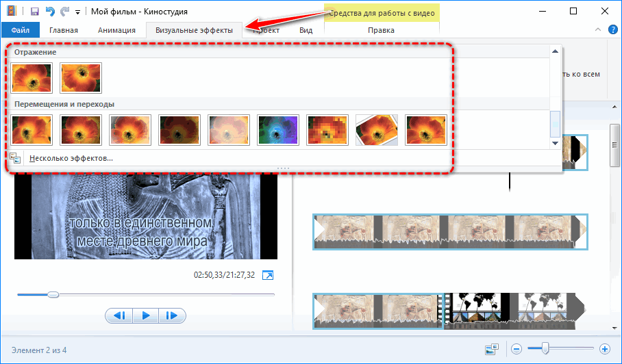Apply the first Отражение mirror effect
The width and height of the screenshot is (622, 364).
[x=32, y=78]
